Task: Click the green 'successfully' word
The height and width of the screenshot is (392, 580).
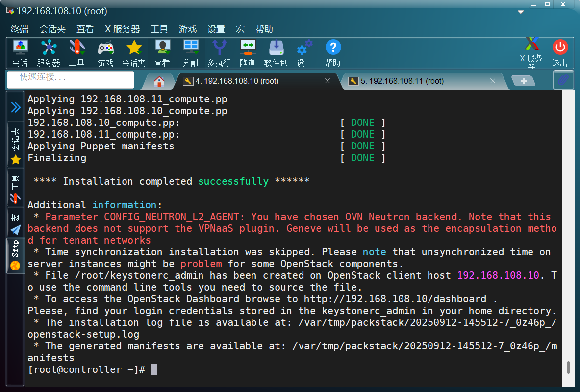Action: (x=233, y=181)
